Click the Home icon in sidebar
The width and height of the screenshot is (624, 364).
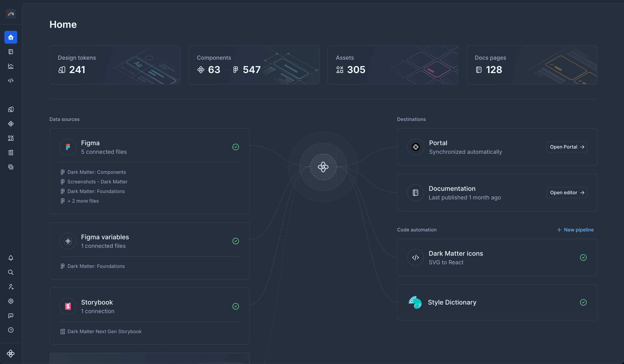click(x=11, y=37)
